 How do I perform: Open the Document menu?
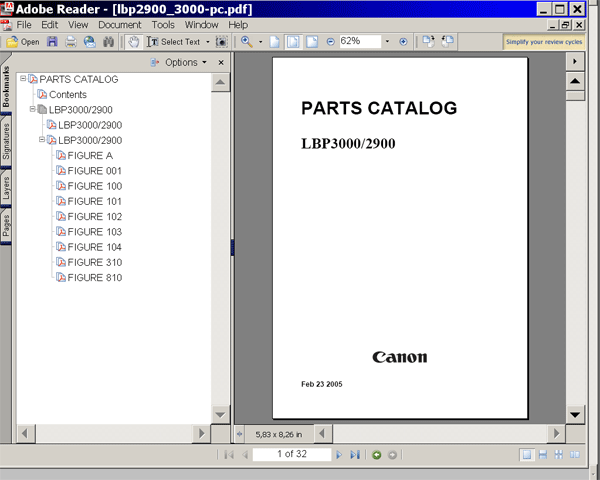point(120,25)
